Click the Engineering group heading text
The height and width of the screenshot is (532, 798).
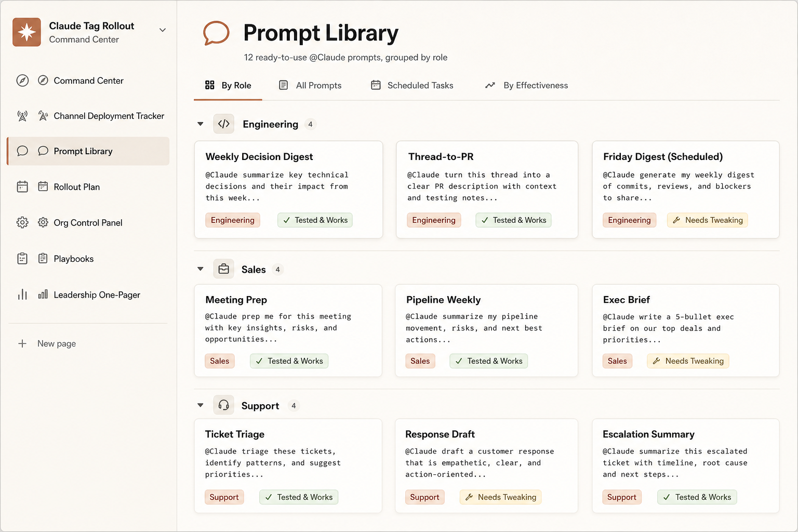pos(270,124)
